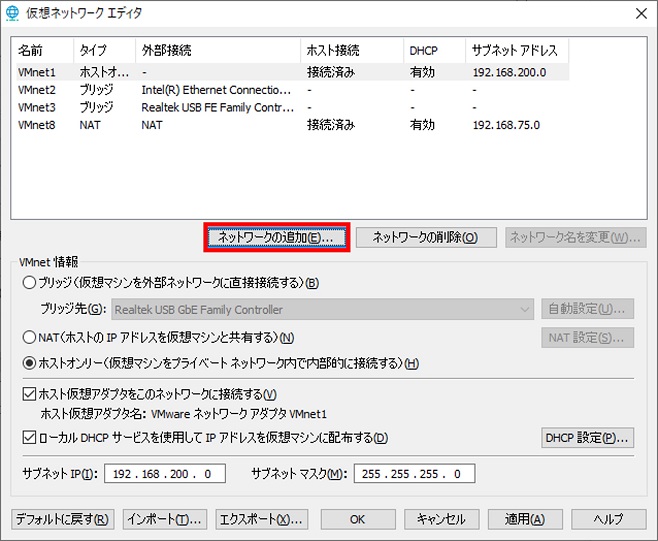Open the DHCP 設定 dialog
This screenshot has height=541, width=658.
point(587,438)
